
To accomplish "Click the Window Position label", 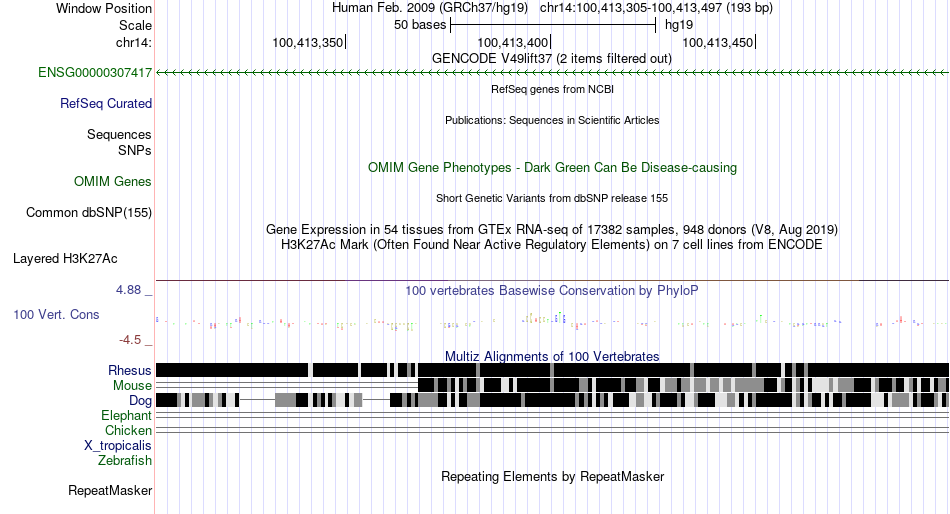I will (104, 8).
